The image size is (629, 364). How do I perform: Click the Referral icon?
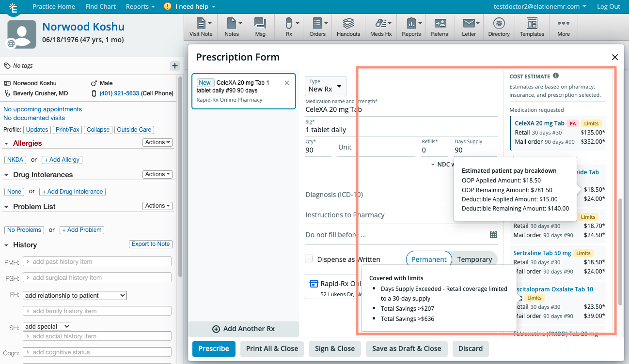(440, 27)
